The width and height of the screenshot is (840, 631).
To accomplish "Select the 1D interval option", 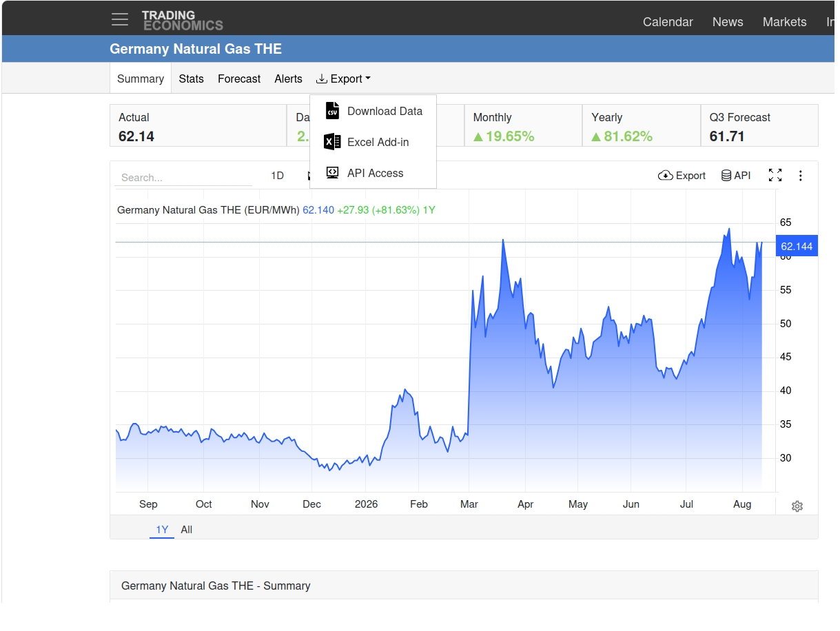I will pos(277,176).
